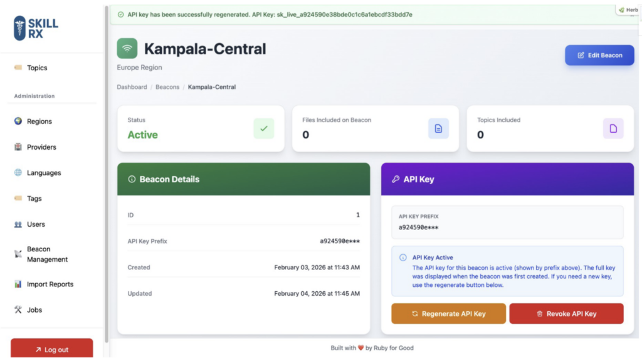
Task: Open the Regions page
Action: coord(39,121)
